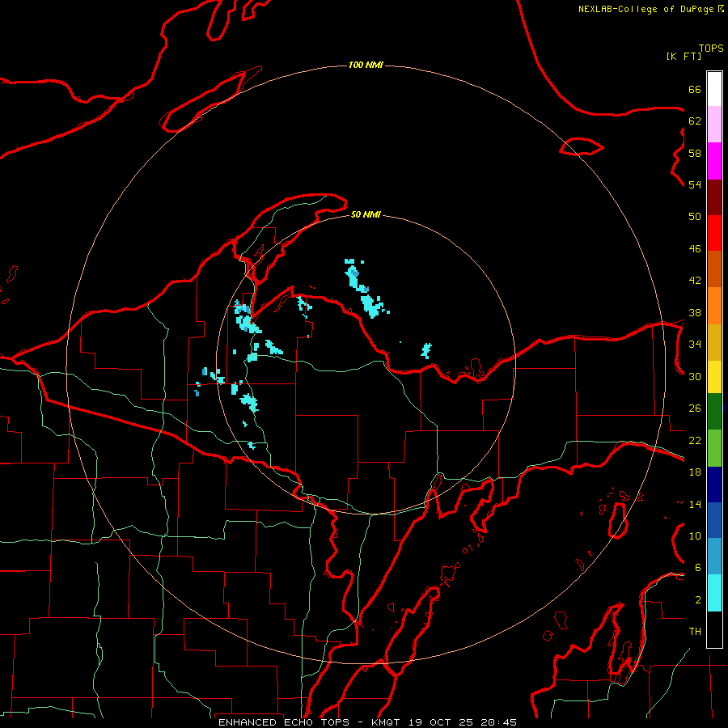Viewport: 728px width, 728px height.
Task: Click the legend value '26'
Action: (x=695, y=408)
